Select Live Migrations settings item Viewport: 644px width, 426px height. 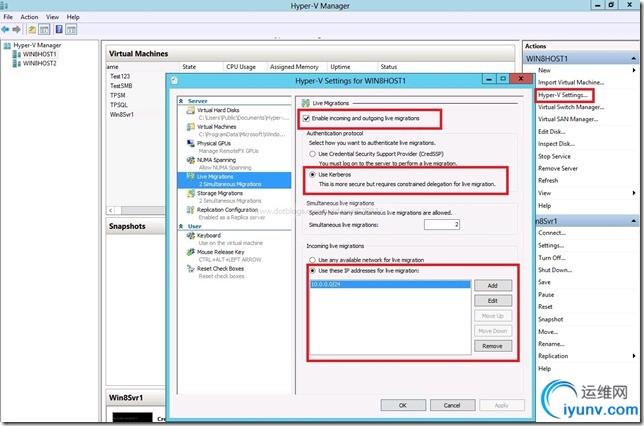click(x=234, y=180)
